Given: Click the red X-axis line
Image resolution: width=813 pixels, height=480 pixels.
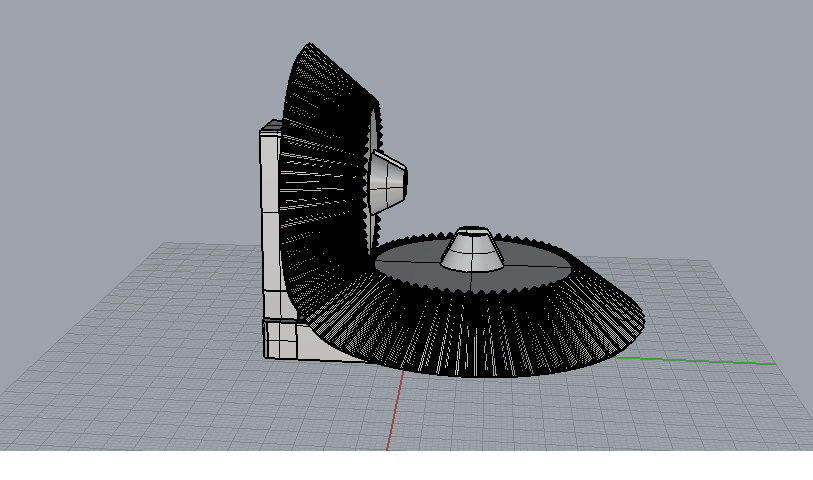Looking at the screenshot, I should (395, 410).
